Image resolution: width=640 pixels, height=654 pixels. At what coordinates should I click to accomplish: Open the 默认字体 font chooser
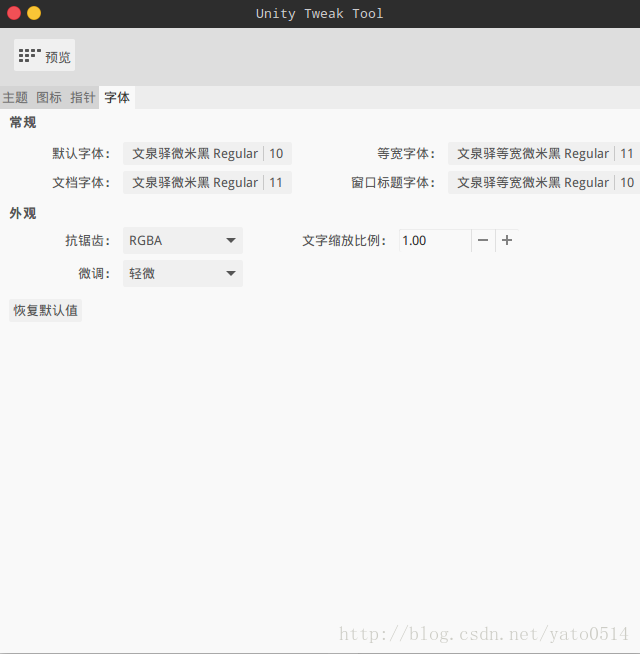tap(207, 153)
